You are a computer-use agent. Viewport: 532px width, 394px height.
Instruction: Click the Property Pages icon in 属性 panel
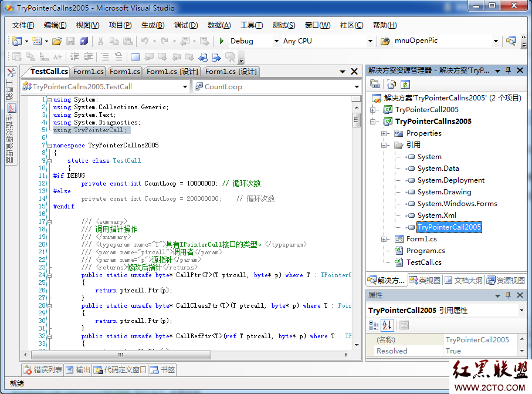(x=404, y=325)
